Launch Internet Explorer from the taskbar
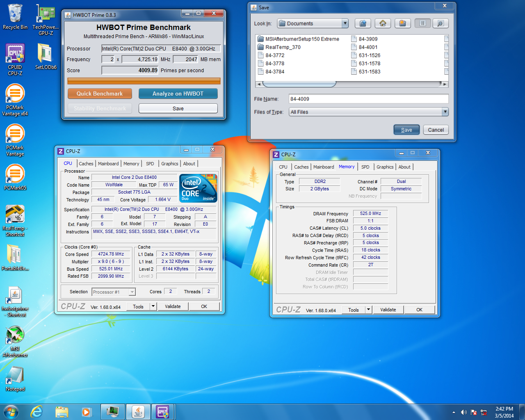This screenshot has width=525, height=420. click(x=37, y=412)
